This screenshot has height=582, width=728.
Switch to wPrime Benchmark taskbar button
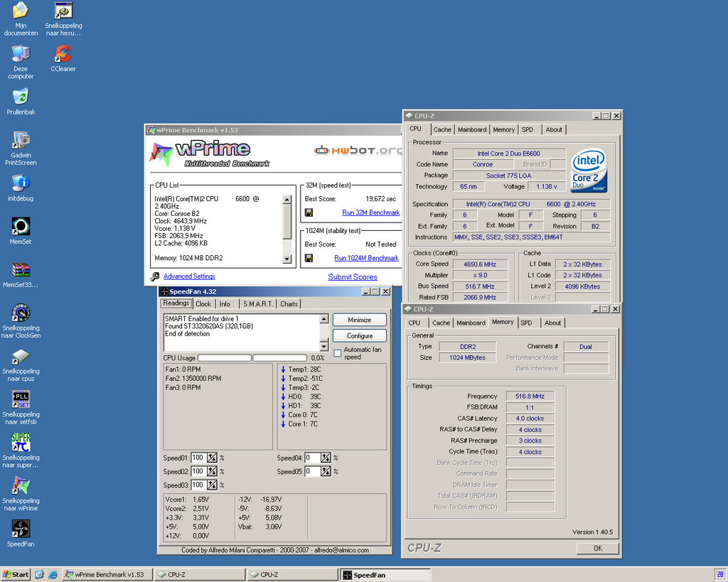click(x=107, y=575)
